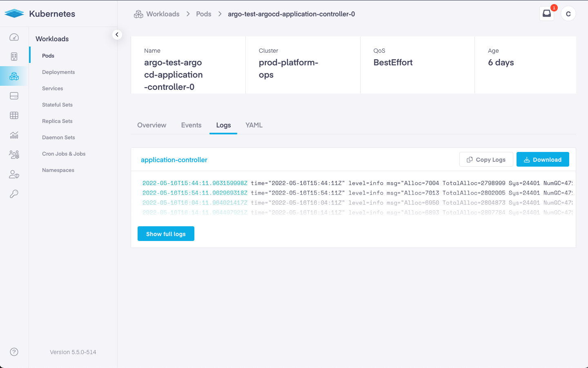The image size is (588, 368).
Task: Click the Copy Logs button
Action: tap(486, 160)
